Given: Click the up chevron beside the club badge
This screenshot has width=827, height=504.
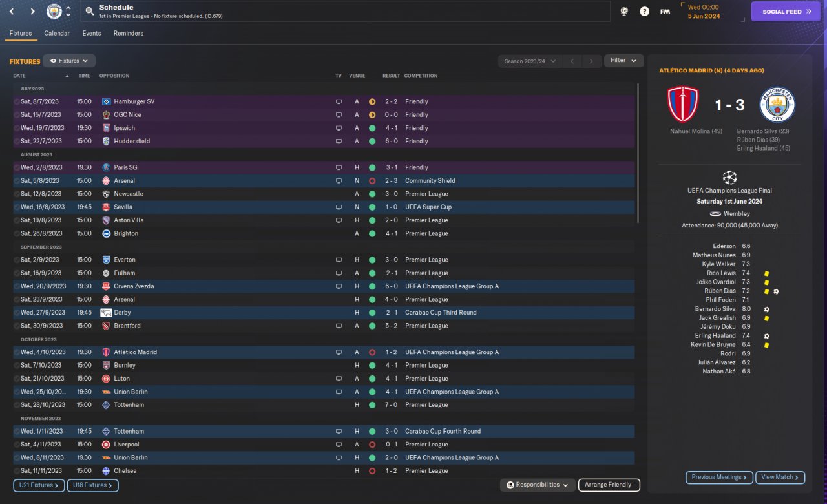Looking at the screenshot, I should pyautogui.click(x=68, y=8).
